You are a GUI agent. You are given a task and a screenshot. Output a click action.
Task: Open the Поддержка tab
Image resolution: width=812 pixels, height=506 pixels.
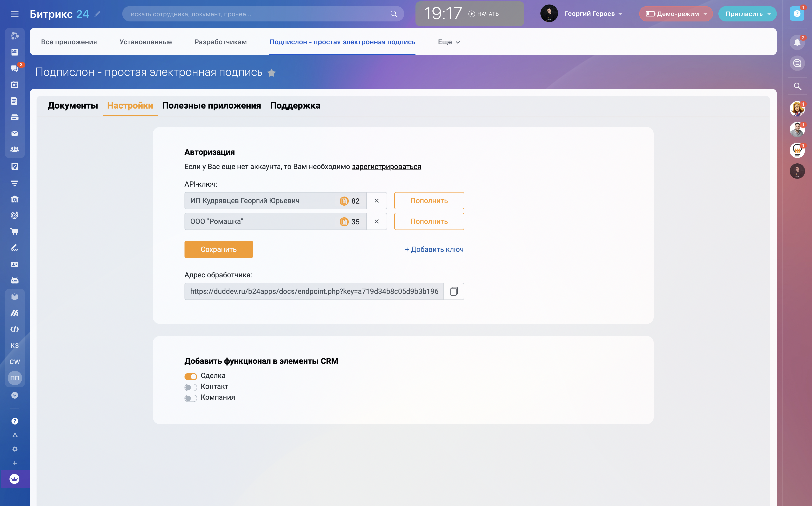click(x=295, y=105)
